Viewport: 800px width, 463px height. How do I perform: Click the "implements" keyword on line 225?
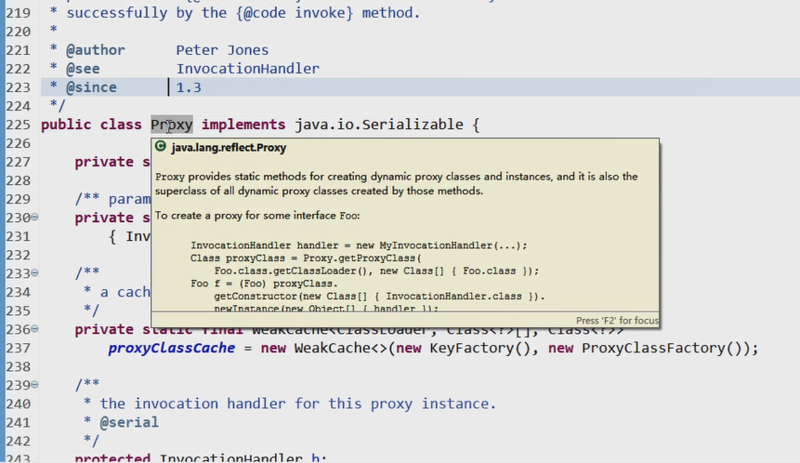pyautogui.click(x=243, y=125)
